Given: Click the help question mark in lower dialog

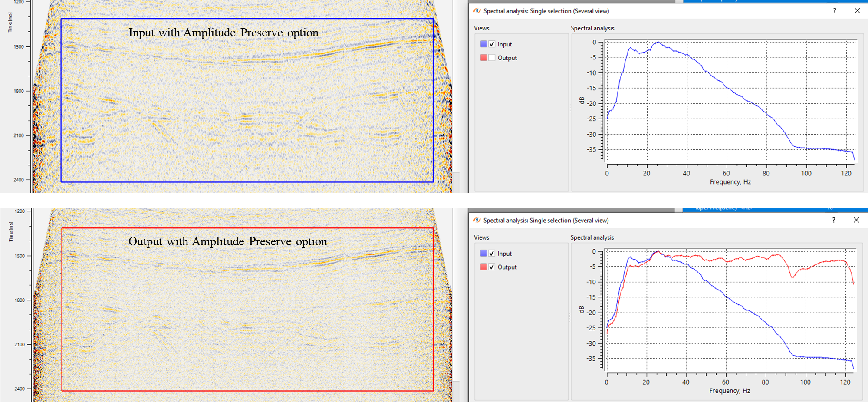Looking at the screenshot, I should tap(833, 220).
